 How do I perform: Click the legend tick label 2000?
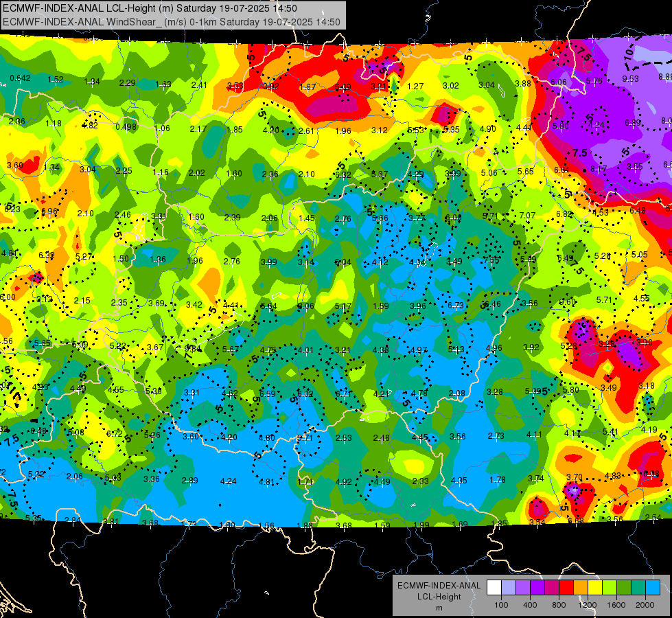tap(645, 605)
